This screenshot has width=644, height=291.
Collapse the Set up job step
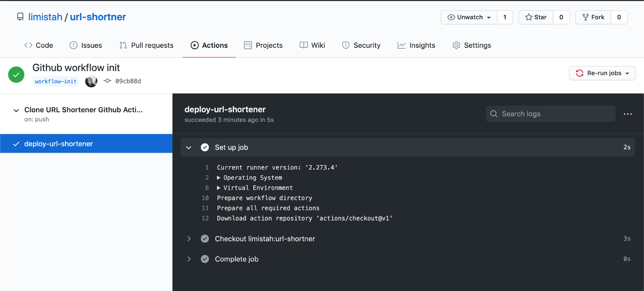click(189, 147)
